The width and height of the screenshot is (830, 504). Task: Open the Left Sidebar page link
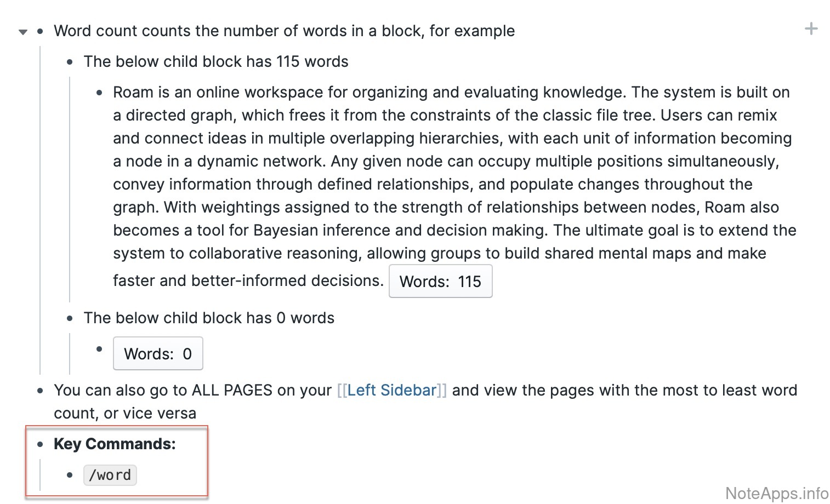click(x=391, y=390)
